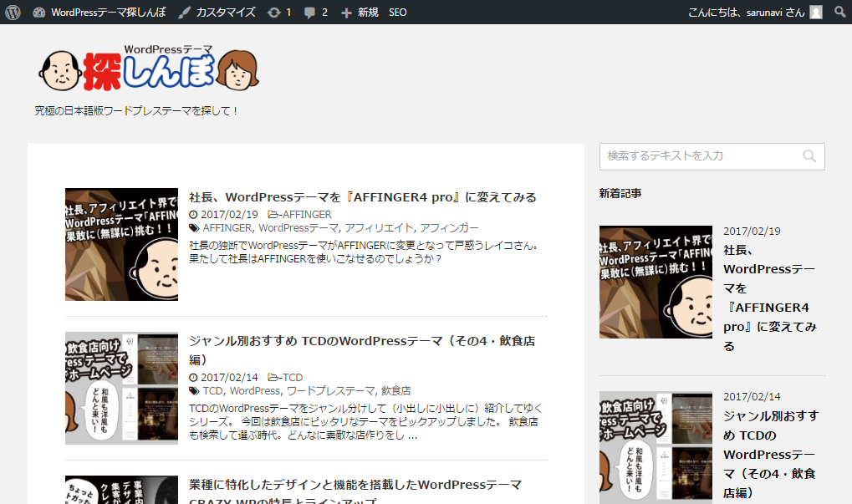Click the tag icon on the AFFINGER post
852x504 pixels.
194,228
